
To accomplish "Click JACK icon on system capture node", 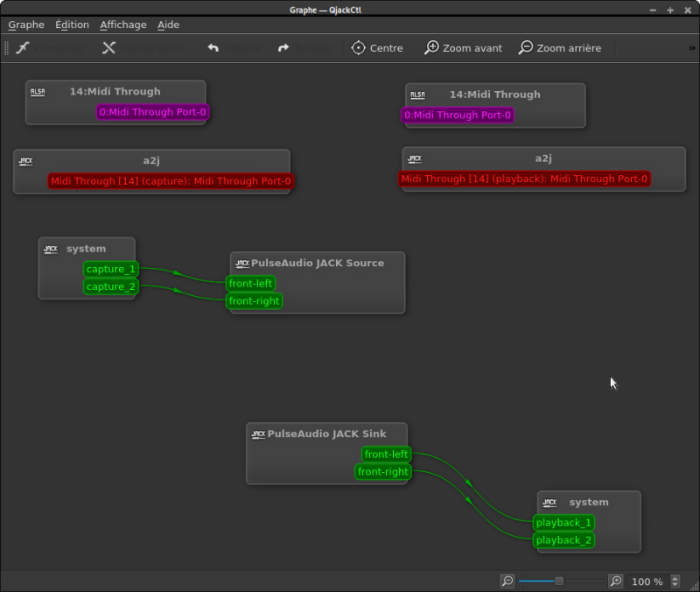I will [51, 250].
